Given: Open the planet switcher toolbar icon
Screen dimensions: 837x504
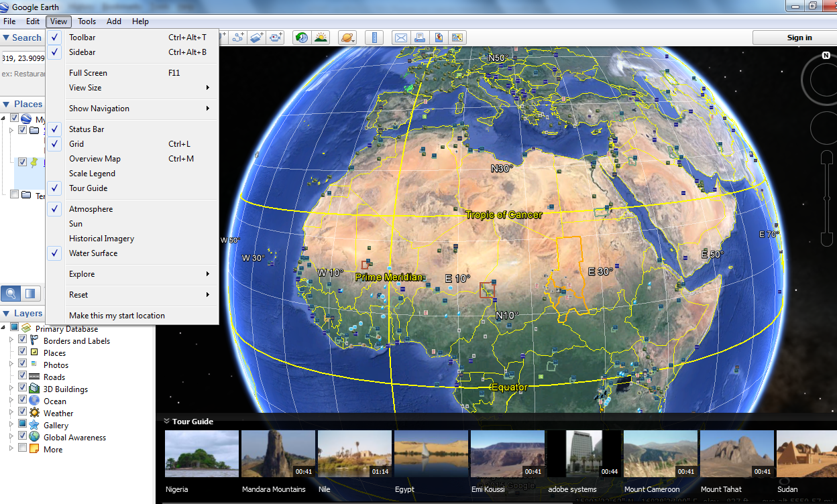Looking at the screenshot, I should (x=347, y=38).
